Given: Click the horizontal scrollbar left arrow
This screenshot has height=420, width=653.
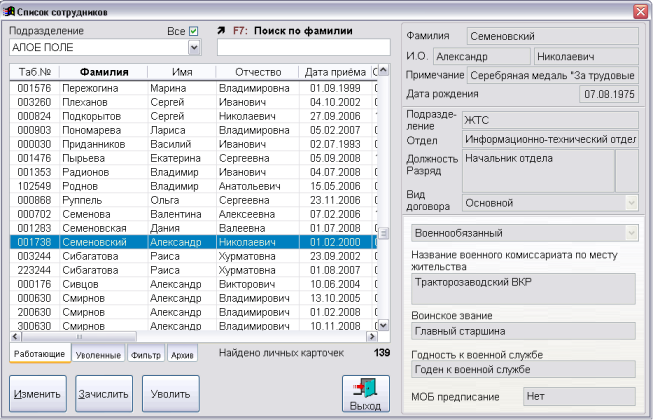Looking at the screenshot, I should point(15,336).
